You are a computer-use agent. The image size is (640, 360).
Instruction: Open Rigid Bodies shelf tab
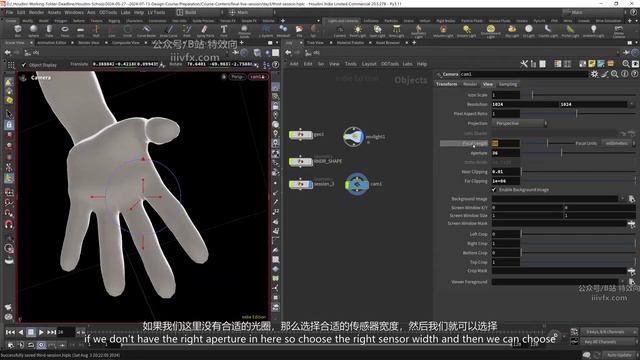445,20
